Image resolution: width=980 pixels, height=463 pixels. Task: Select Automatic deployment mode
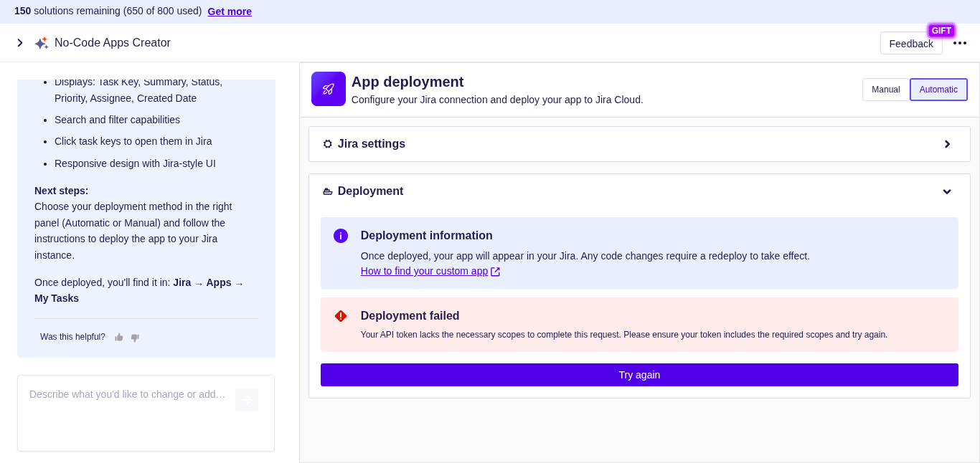point(938,90)
